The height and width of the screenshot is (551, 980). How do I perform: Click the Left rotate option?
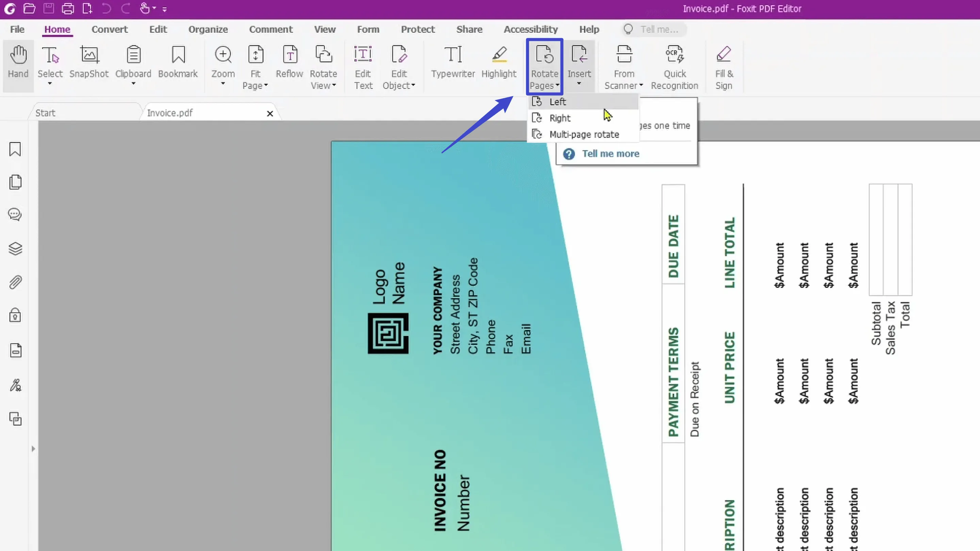pyautogui.click(x=558, y=102)
